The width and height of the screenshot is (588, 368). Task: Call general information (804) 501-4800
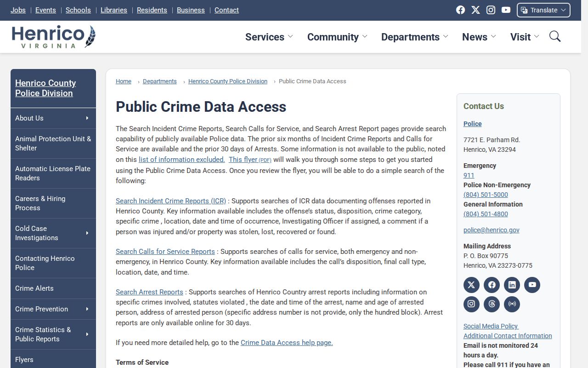click(486, 214)
